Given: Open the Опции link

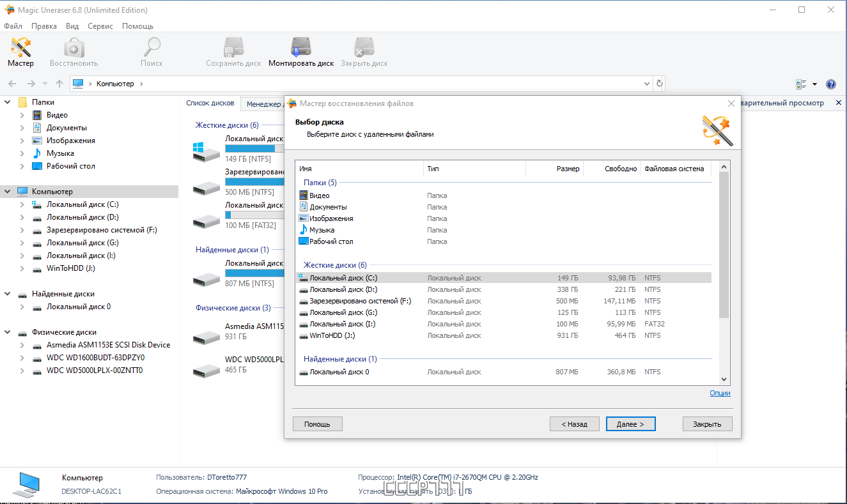Looking at the screenshot, I should [x=720, y=393].
